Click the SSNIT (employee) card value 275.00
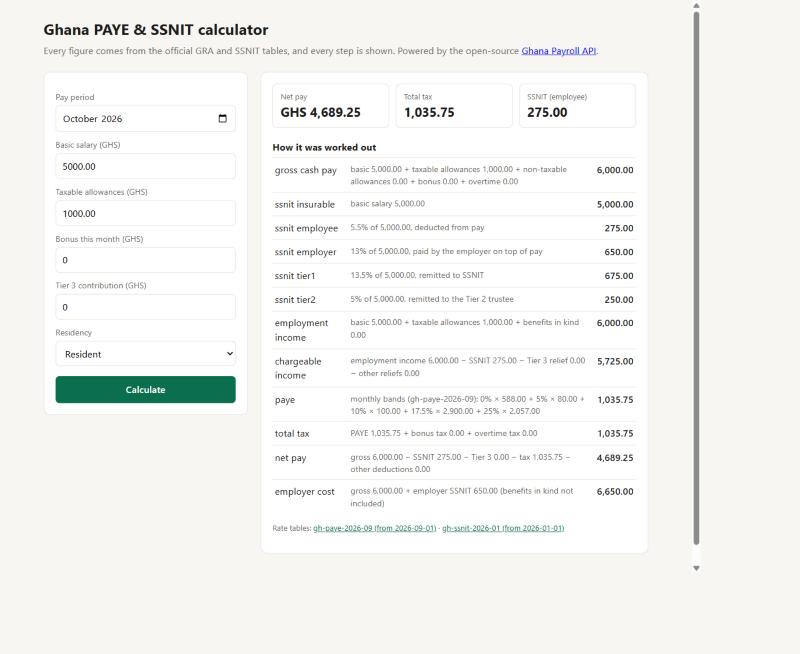 pos(547,113)
